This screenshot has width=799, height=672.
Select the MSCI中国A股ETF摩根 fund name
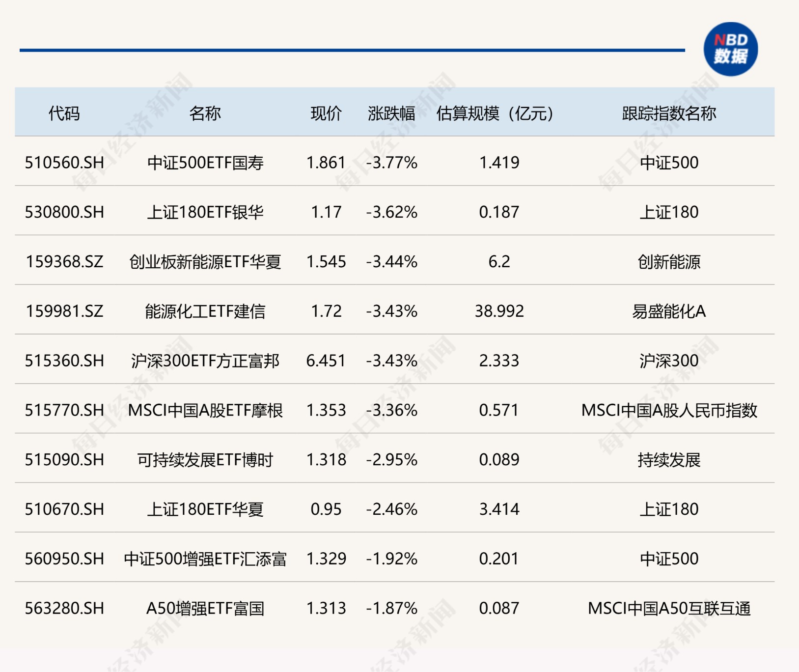[205, 410]
